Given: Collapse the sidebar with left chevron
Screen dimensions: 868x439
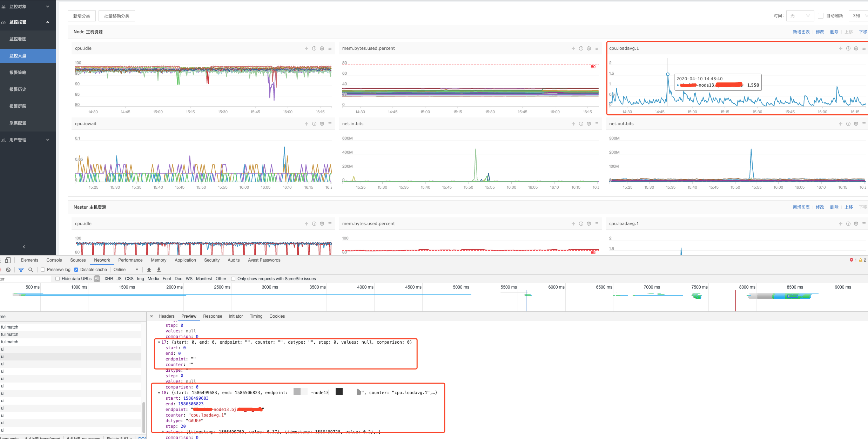Looking at the screenshot, I should coord(24,247).
